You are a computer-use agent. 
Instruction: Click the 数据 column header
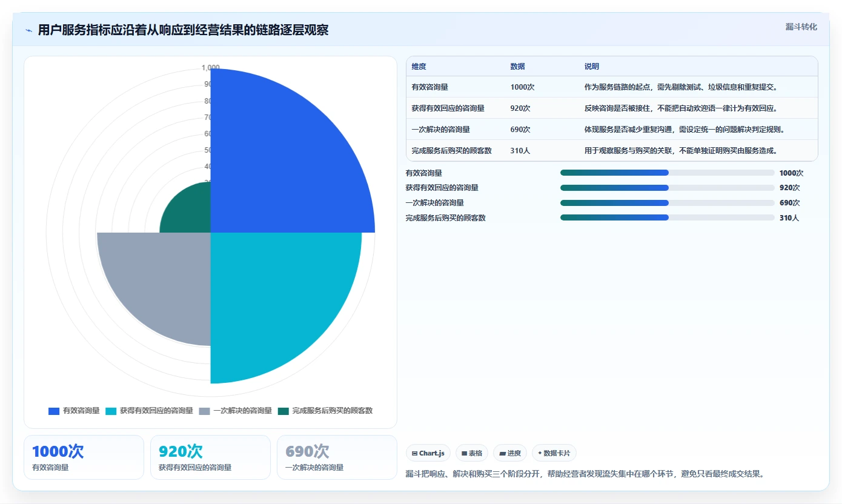(518, 67)
